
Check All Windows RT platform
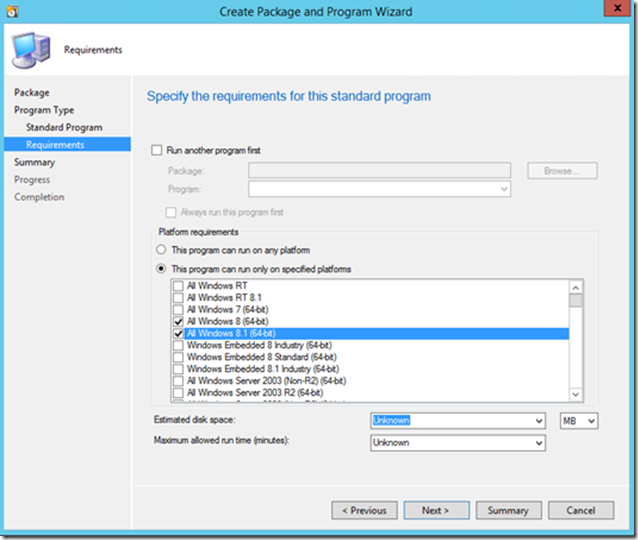click(x=178, y=286)
